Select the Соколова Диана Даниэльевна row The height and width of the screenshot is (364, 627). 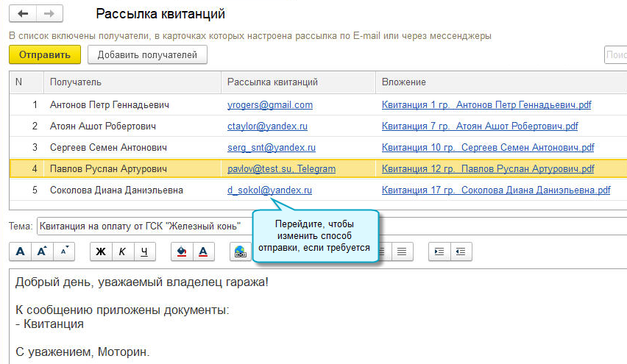click(116, 190)
